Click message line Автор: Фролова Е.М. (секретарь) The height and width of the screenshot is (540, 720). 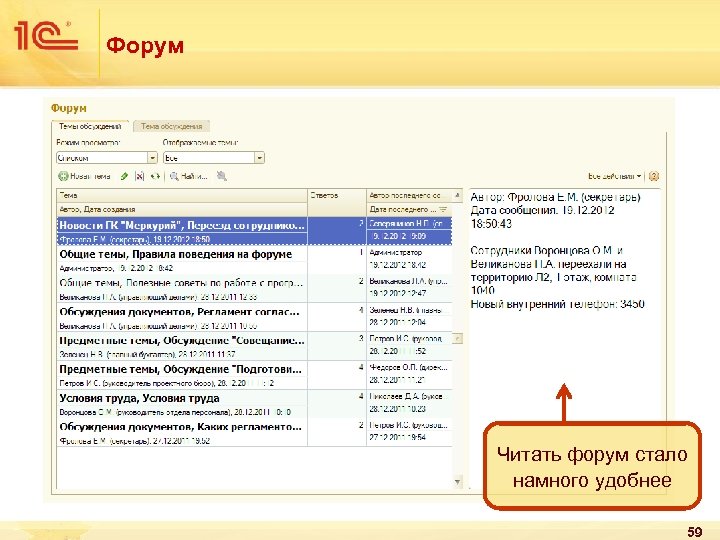click(555, 197)
